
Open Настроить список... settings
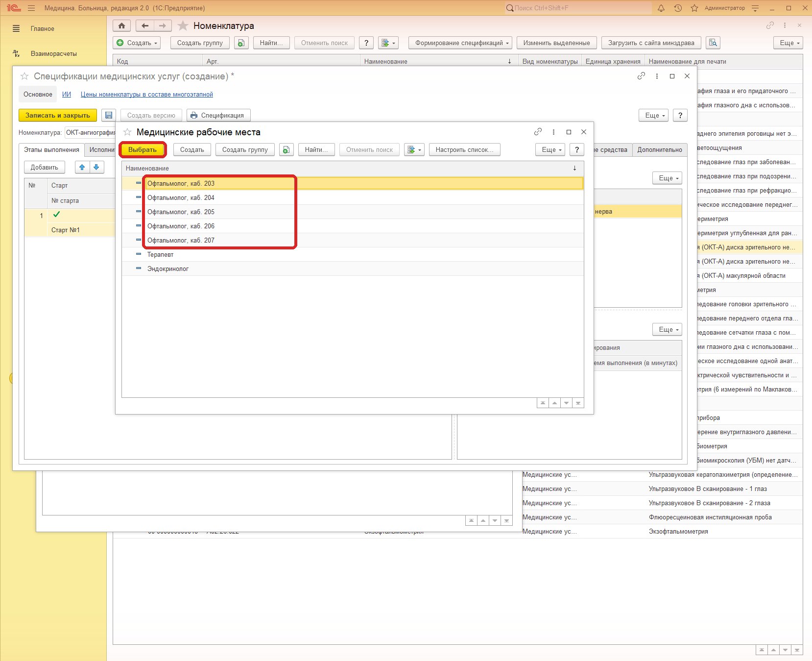[x=465, y=149]
